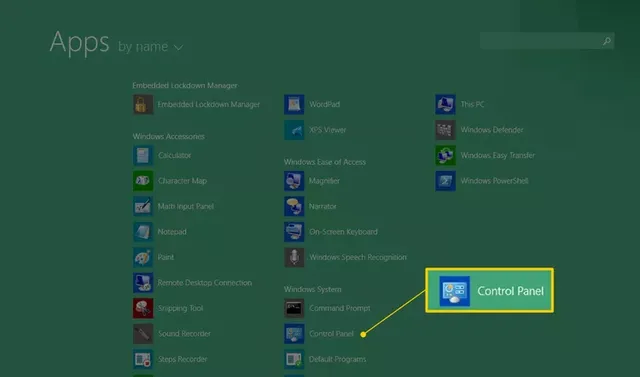Viewport: 640px width, 377px height.
Task: Select the Windows System group header
Action: click(x=313, y=289)
